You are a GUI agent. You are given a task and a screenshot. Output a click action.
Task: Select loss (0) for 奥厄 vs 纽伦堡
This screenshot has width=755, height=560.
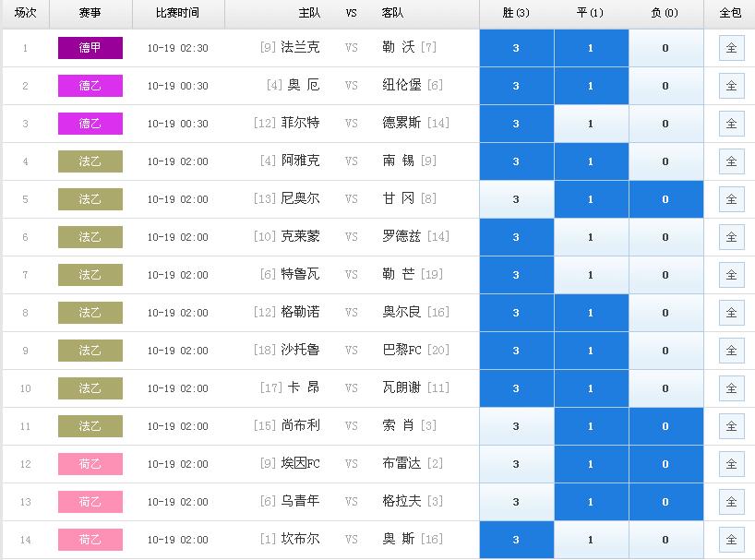[x=665, y=86]
